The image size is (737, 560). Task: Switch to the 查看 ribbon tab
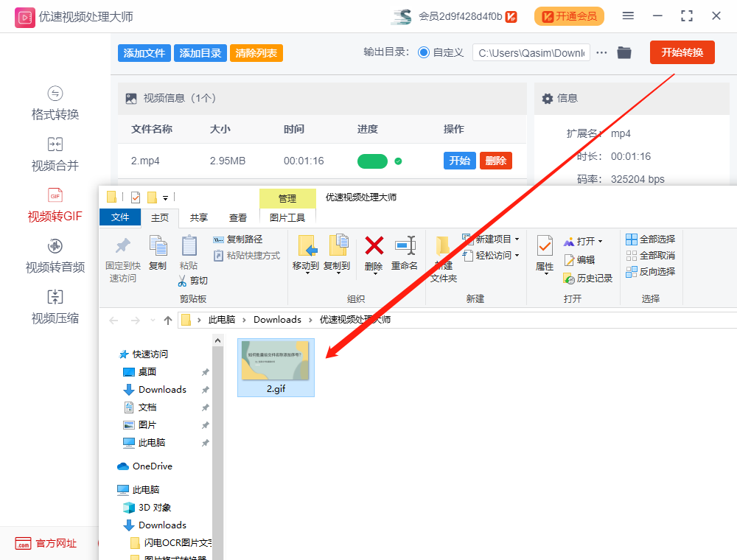pos(238,217)
